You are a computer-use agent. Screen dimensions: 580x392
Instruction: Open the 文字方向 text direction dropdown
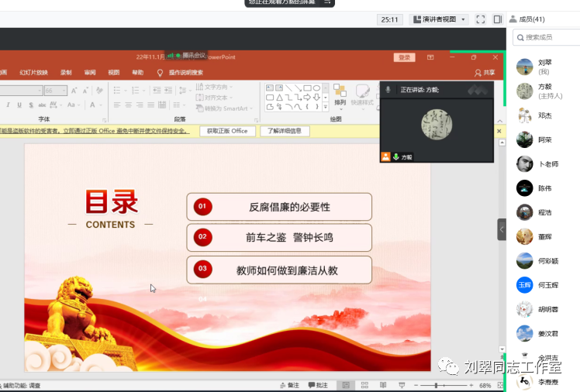click(x=215, y=87)
